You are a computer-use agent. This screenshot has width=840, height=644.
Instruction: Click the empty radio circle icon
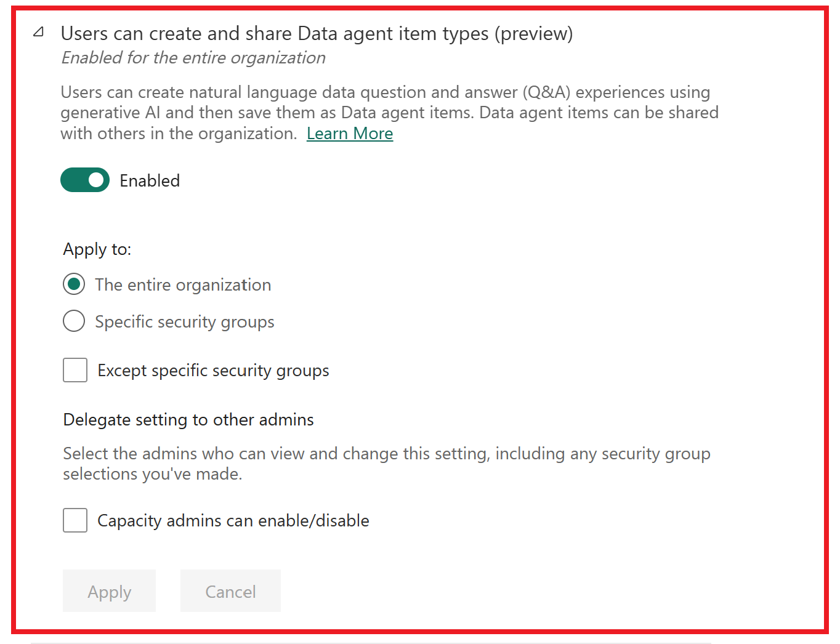(x=74, y=321)
